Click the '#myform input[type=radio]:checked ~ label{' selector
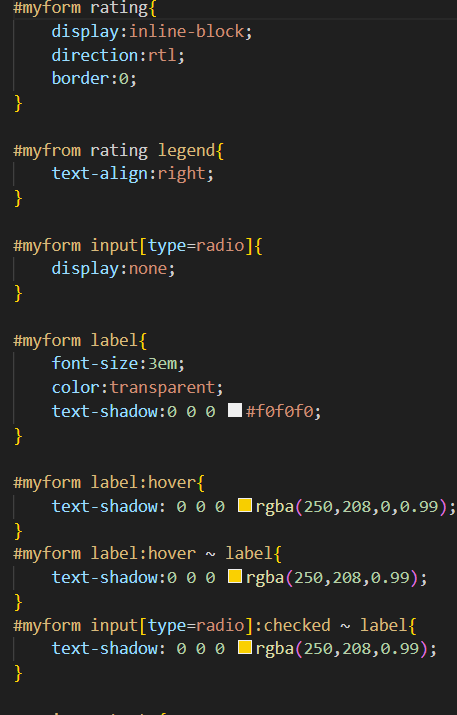This screenshot has height=715, width=457. (x=215, y=625)
